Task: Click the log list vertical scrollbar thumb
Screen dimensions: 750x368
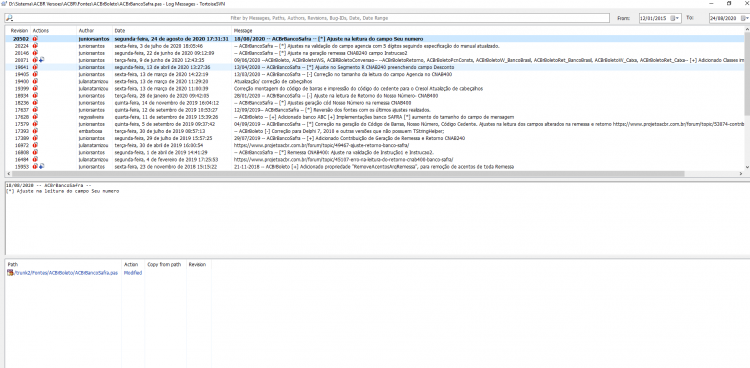Action: coord(747,74)
